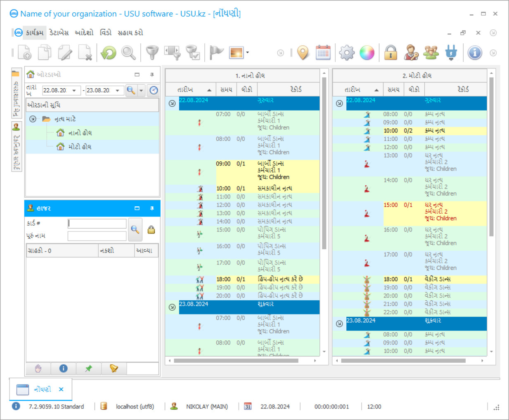Image resolution: width=509 pixels, height=420 pixels.
Task: Select નાનો હોલ in rooms tree
Action: pyautogui.click(x=80, y=133)
